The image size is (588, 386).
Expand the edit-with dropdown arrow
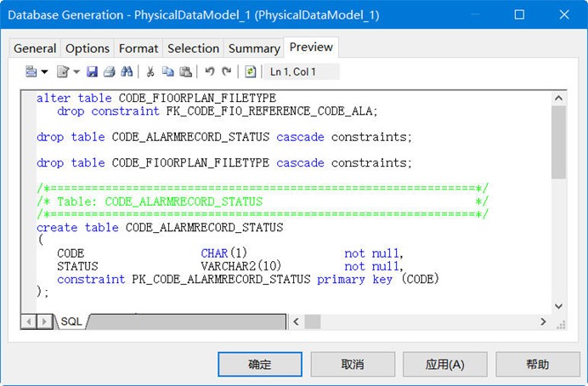coord(76,71)
